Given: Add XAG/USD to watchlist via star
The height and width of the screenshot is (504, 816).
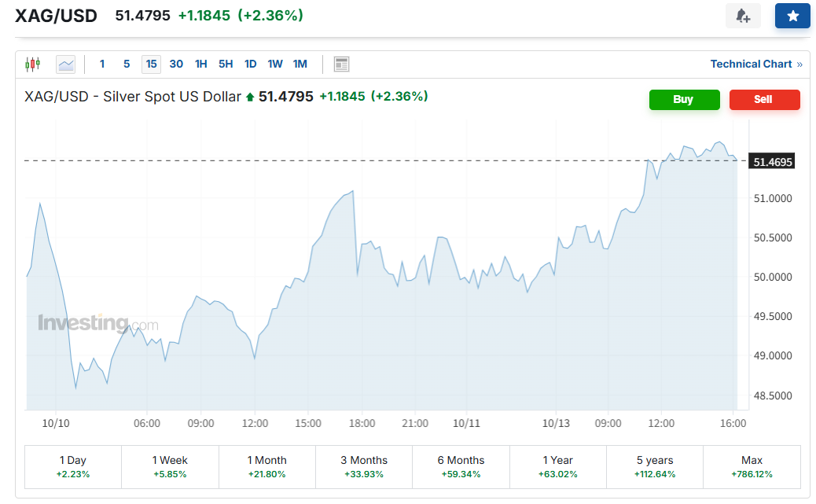Looking at the screenshot, I should click(x=792, y=16).
